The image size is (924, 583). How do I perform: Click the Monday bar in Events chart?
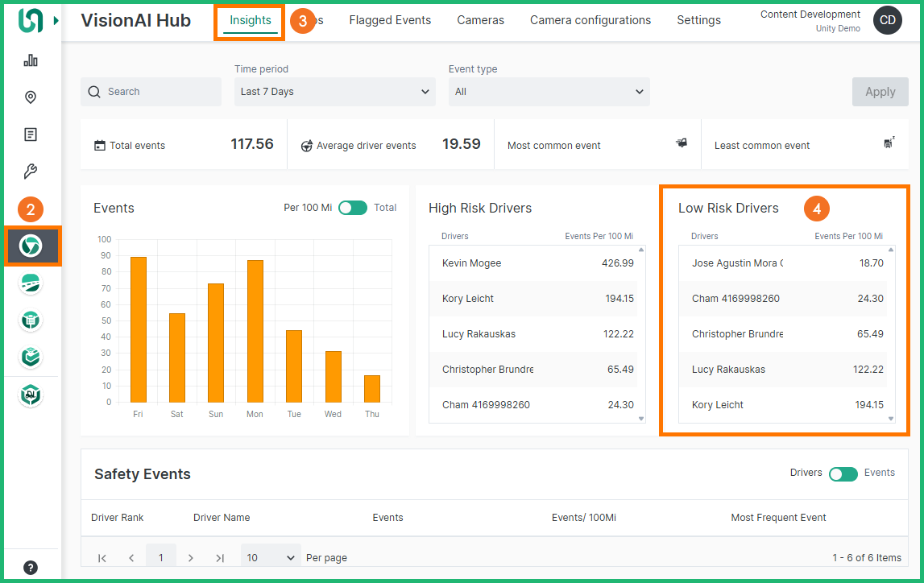255,331
